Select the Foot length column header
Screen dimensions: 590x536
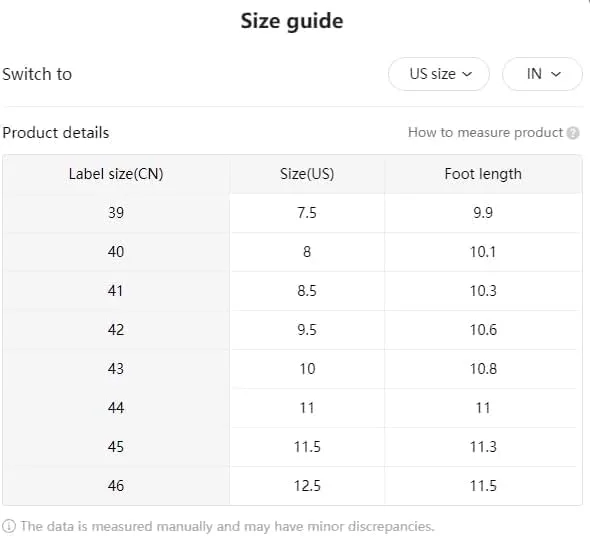pos(483,174)
